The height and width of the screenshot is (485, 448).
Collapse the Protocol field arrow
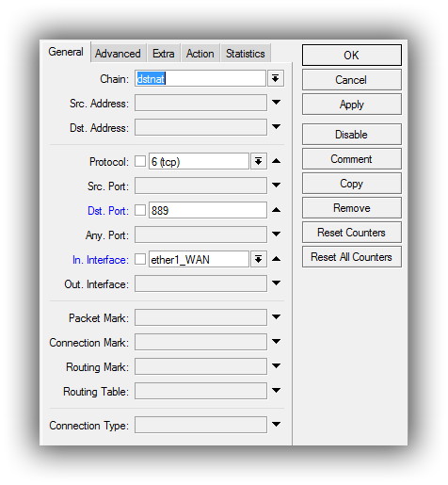(x=276, y=161)
